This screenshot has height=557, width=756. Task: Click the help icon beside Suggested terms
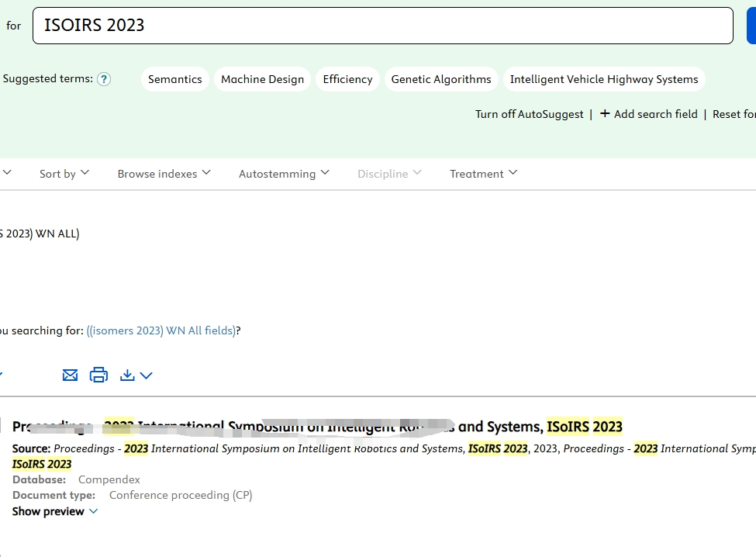(104, 79)
